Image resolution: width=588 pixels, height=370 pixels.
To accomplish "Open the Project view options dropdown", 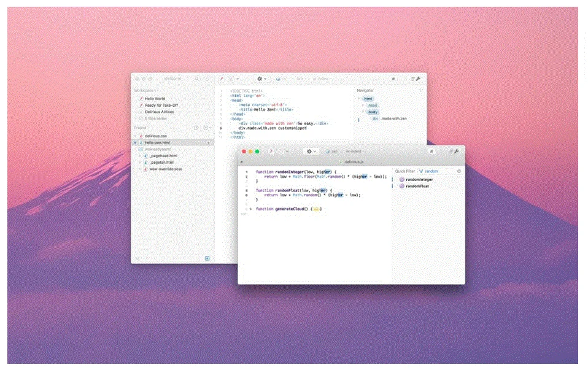I will [207, 128].
